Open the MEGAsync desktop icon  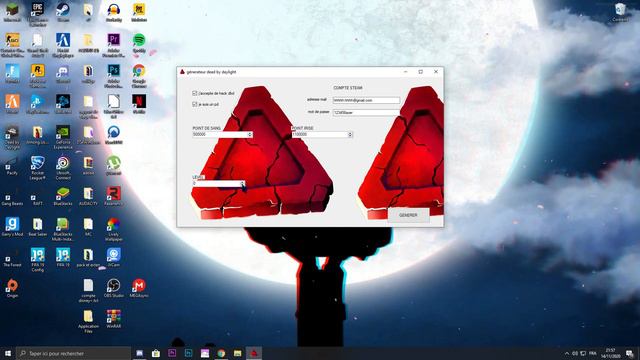tap(139, 288)
